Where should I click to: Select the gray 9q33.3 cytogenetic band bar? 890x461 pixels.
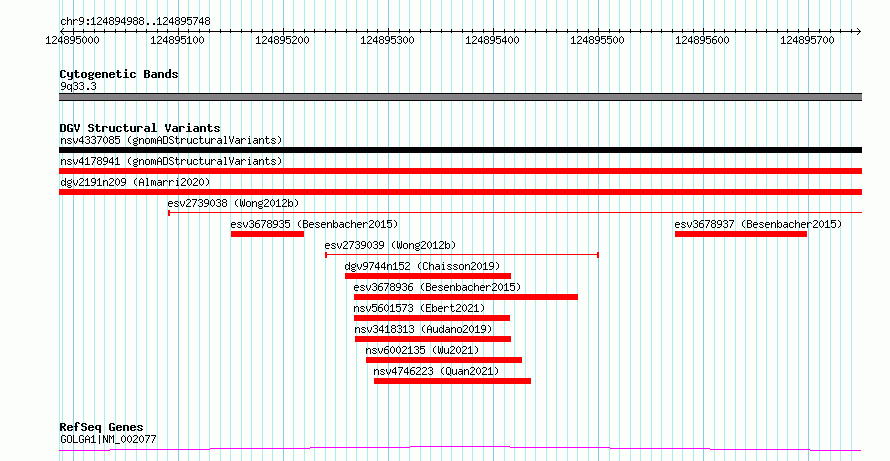click(x=460, y=97)
